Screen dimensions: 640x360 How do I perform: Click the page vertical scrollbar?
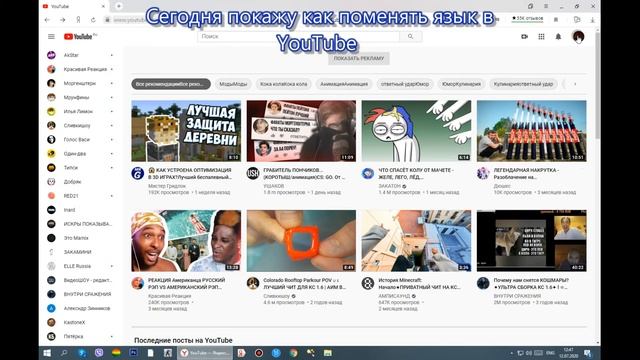click(597, 86)
